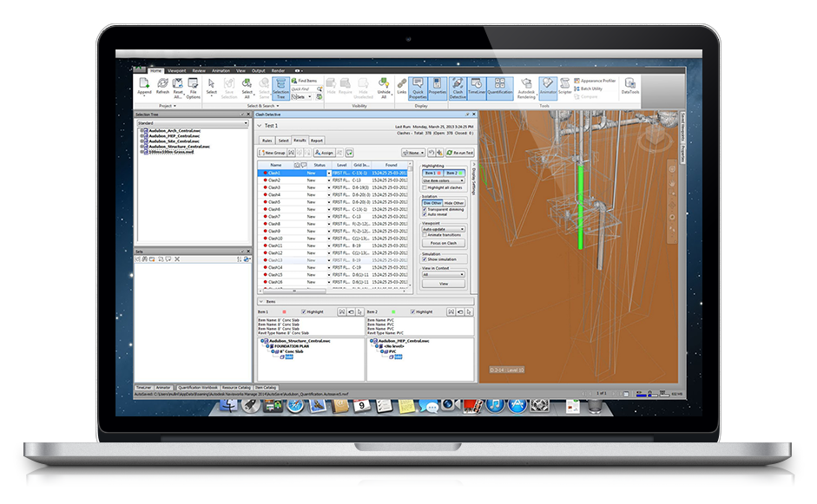Open the Rules tab in Clash Detective
Viewport: 817px width, 504px height.
point(267,141)
